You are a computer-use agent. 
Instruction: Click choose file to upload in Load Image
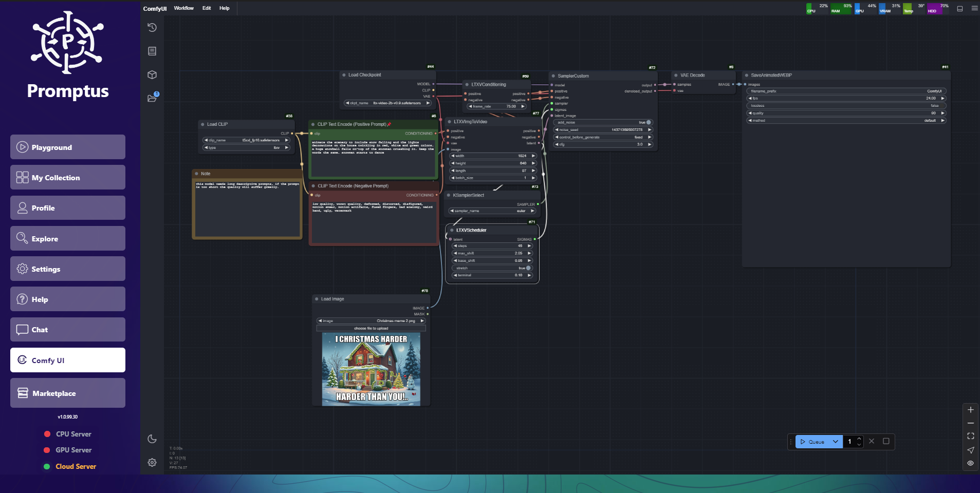coord(371,328)
